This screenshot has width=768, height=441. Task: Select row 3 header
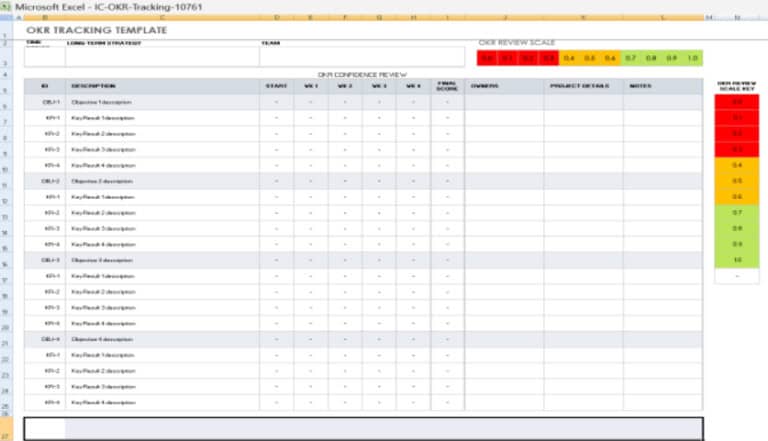click(x=6, y=57)
